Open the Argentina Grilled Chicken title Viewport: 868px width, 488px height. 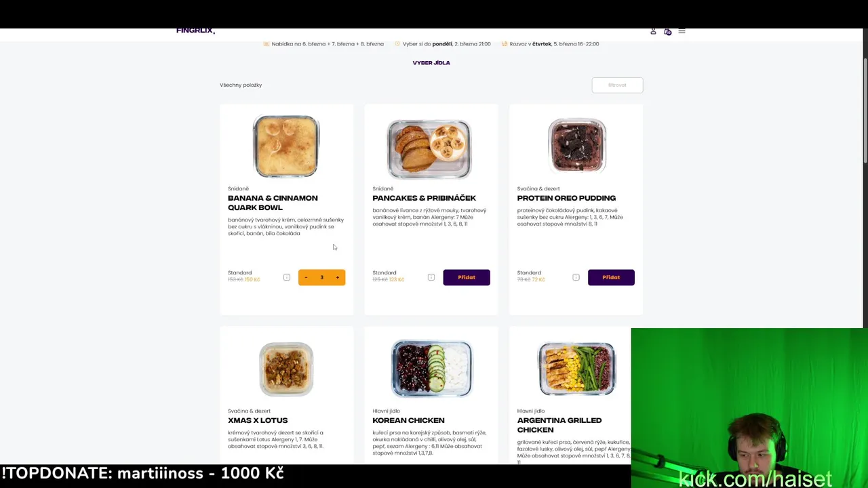tap(559, 425)
